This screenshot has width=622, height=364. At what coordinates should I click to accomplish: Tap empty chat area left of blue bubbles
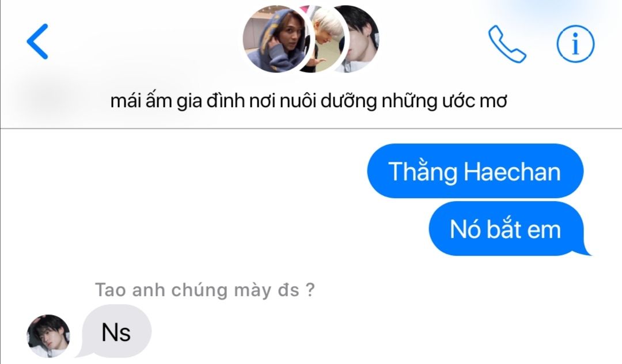click(183, 198)
